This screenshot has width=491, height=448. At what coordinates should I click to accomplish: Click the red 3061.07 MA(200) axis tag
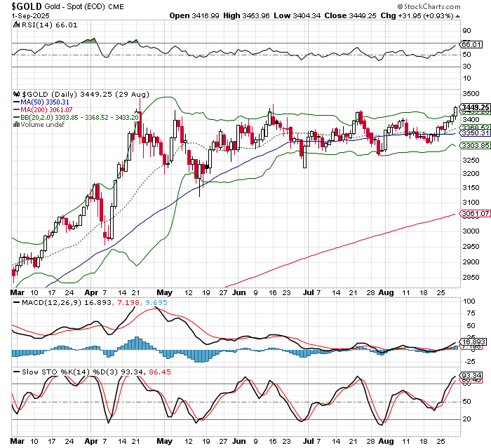[475, 212]
